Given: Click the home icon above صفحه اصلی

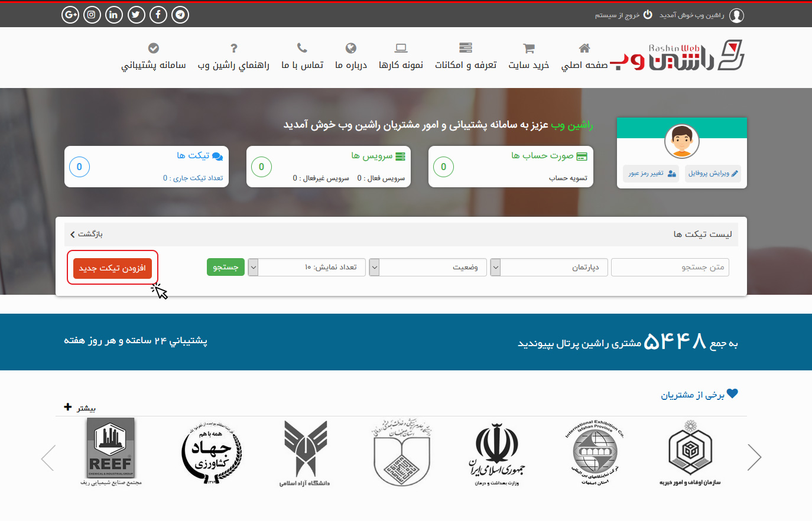Looking at the screenshot, I should [584, 48].
